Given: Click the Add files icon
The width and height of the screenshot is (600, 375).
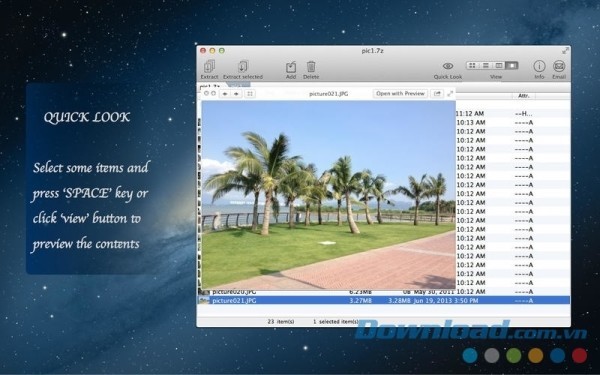Looking at the screenshot, I should (x=291, y=67).
